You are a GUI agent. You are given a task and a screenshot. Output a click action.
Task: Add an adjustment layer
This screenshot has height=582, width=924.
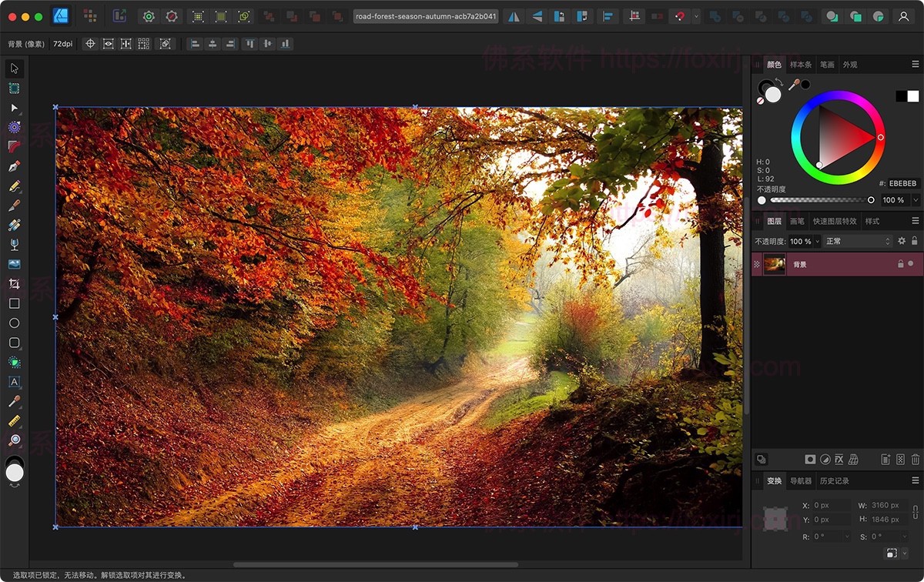tap(825, 460)
